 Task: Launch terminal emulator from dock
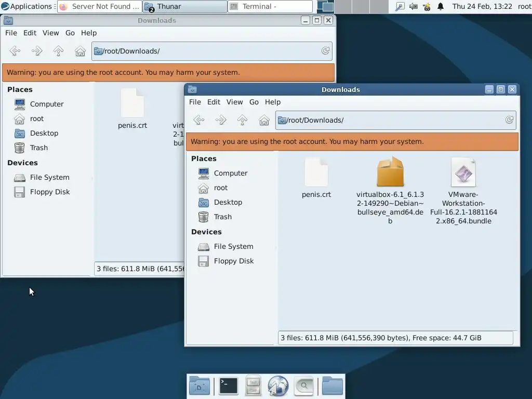pos(229,386)
